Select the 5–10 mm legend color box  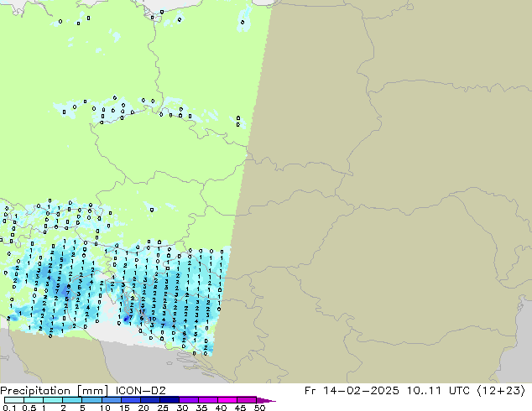[x=91, y=400]
